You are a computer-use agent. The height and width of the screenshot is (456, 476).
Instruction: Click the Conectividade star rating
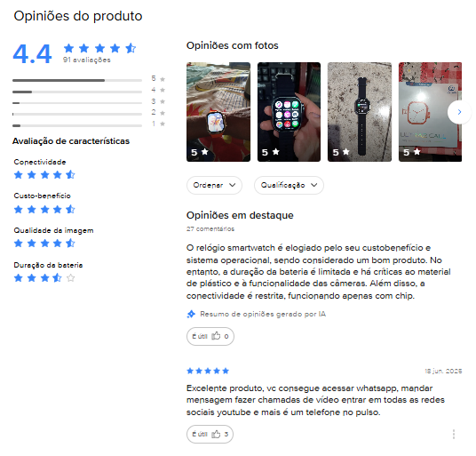click(44, 175)
